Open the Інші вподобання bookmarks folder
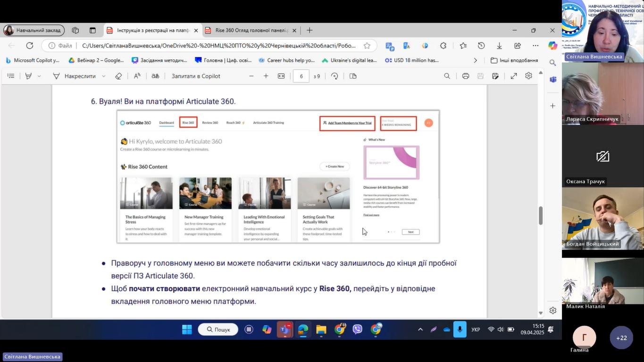The image size is (644, 362). (514, 60)
